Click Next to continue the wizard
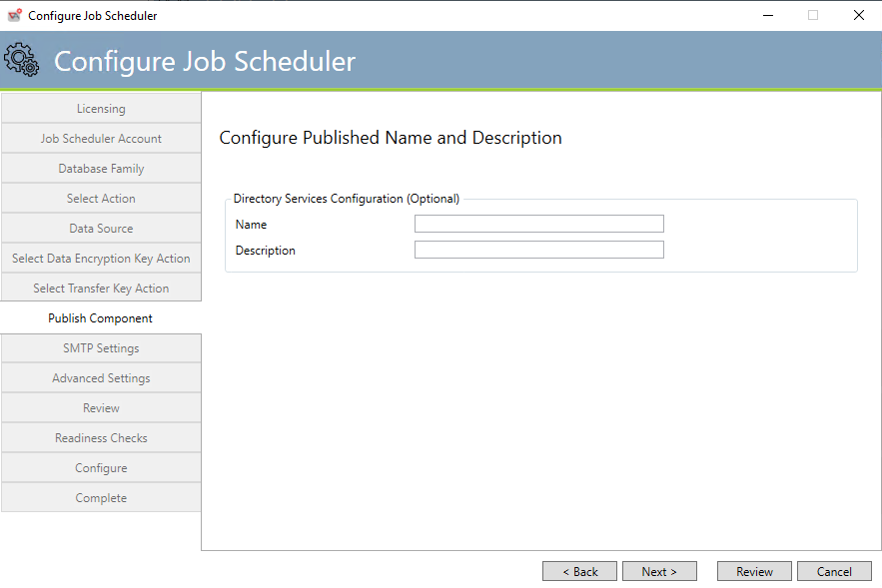Screen dimensions: 882x588 click(x=659, y=570)
